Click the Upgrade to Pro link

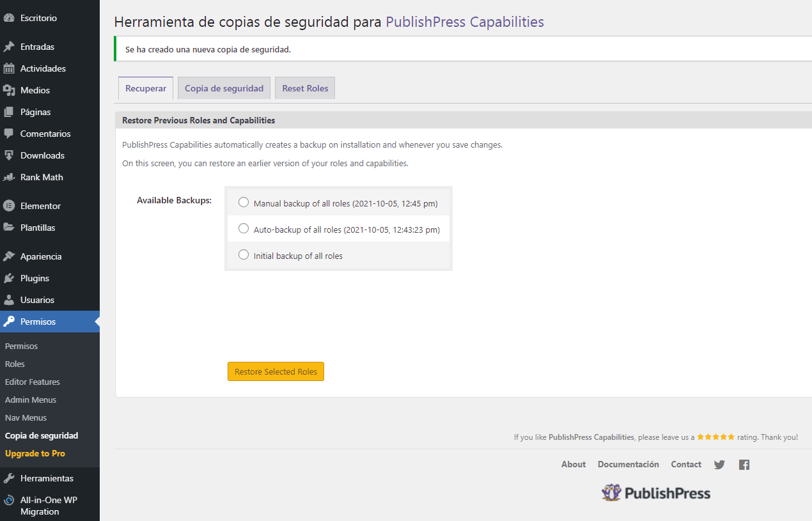click(35, 453)
